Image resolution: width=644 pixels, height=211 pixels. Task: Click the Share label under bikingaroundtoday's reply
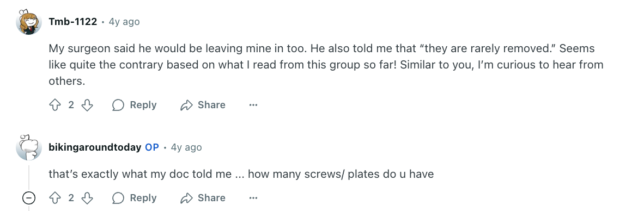point(211,198)
